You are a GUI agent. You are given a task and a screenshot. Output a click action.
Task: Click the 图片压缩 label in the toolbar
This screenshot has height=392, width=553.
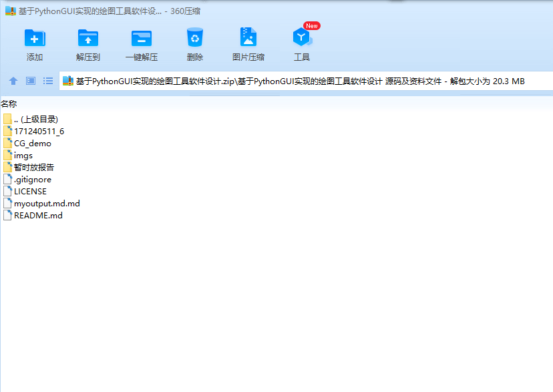(x=248, y=57)
